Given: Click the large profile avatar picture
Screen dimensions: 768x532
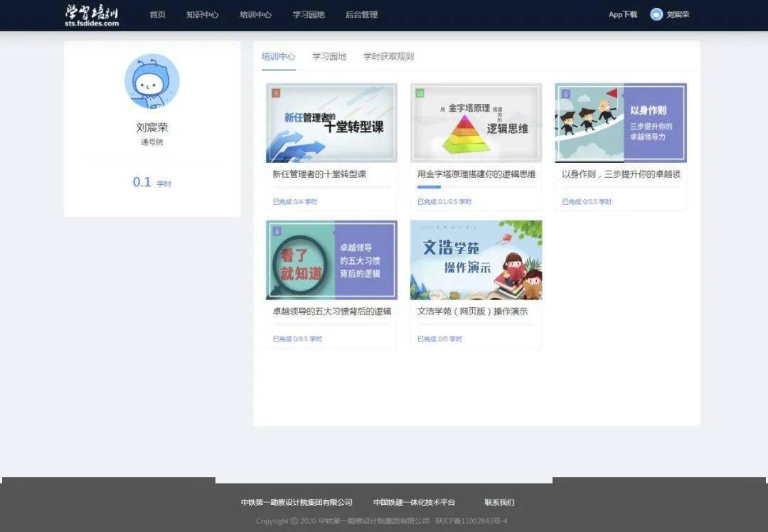Looking at the screenshot, I should coord(151,81).
